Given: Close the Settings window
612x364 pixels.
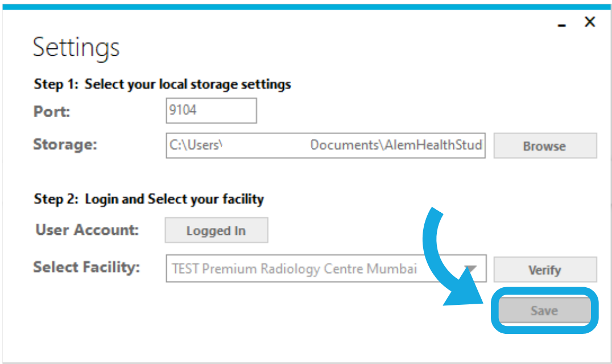Looking at the screenshot, I should tap(590, 22).
